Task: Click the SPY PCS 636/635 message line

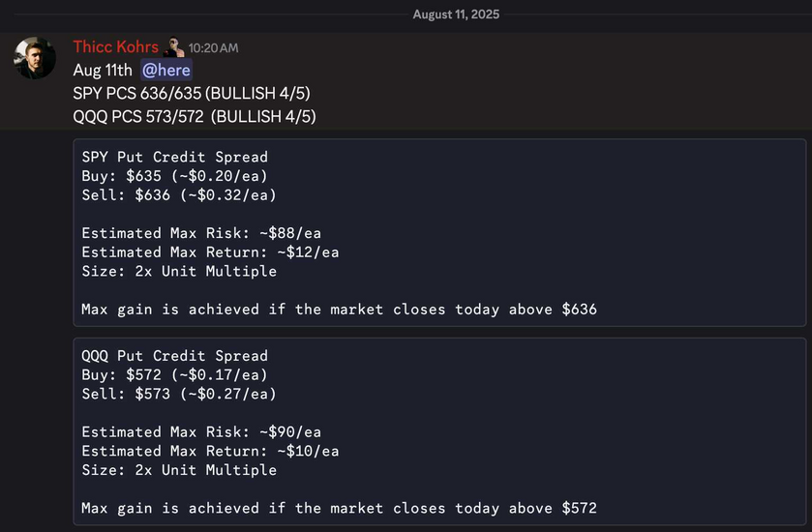Action: coord(192,93)
